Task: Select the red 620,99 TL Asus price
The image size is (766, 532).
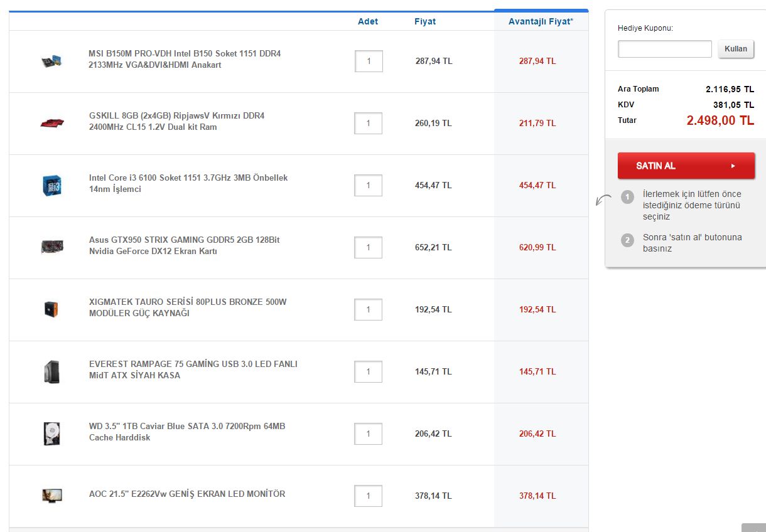Action: click(x=537, y=248)
